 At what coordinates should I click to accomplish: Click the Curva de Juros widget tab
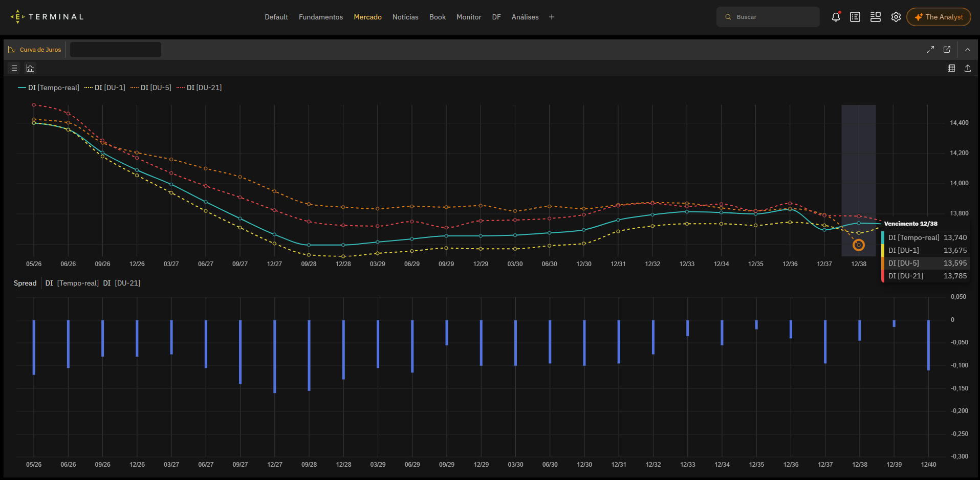34,50
